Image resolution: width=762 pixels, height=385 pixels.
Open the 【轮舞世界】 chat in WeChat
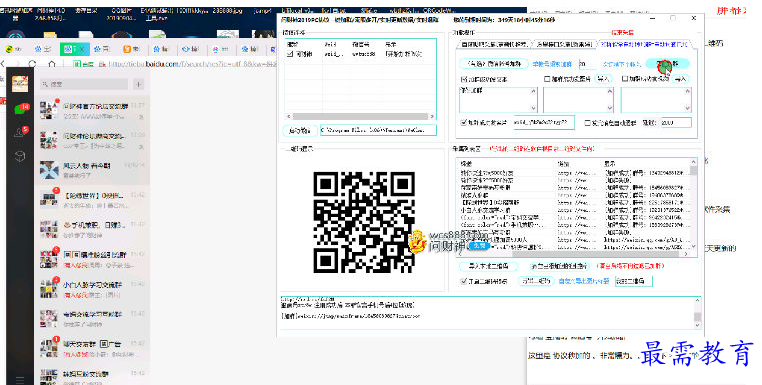[92, 200]
